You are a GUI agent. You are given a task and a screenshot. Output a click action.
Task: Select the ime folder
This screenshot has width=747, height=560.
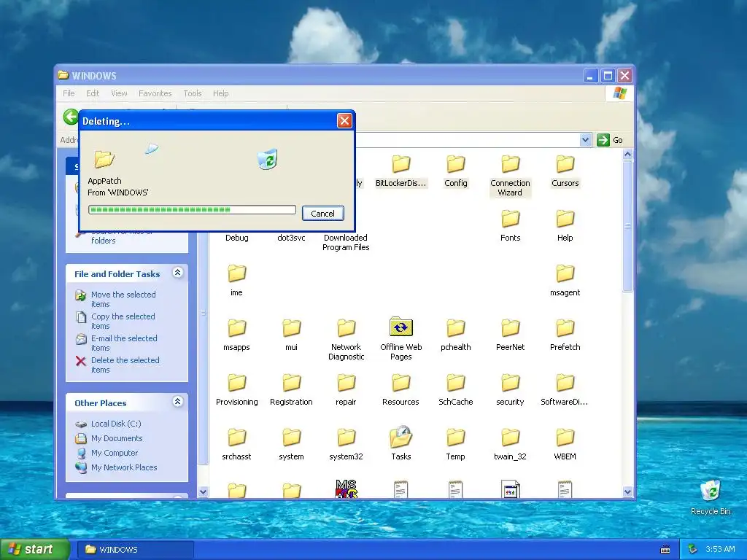coord(237,281)
